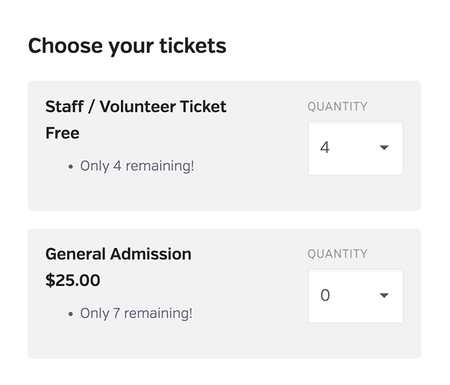Click the QUANTITY label above the 0 selector
The height and width of the screenshot is (385, 450).
point(337,254)
